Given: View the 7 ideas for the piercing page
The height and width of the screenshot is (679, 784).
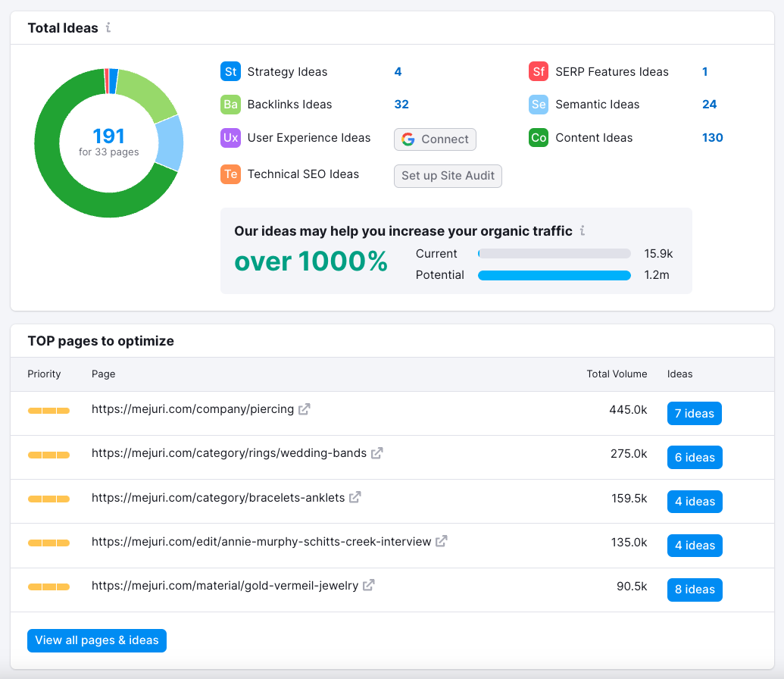Looking at the screenshot, I should (694, 413).
